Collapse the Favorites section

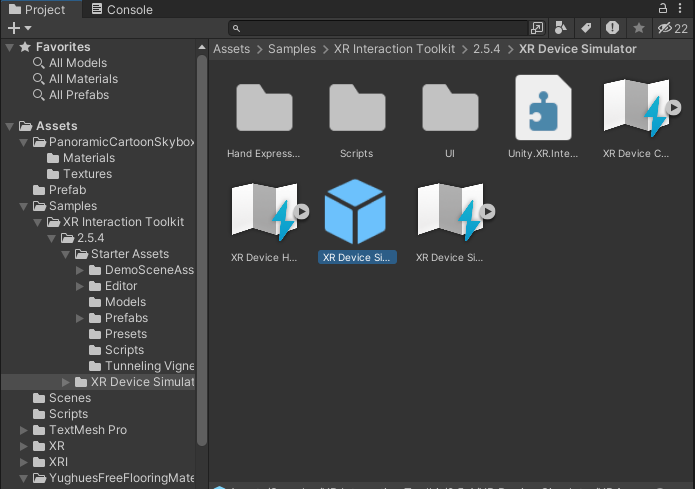[x=10, y=47]
